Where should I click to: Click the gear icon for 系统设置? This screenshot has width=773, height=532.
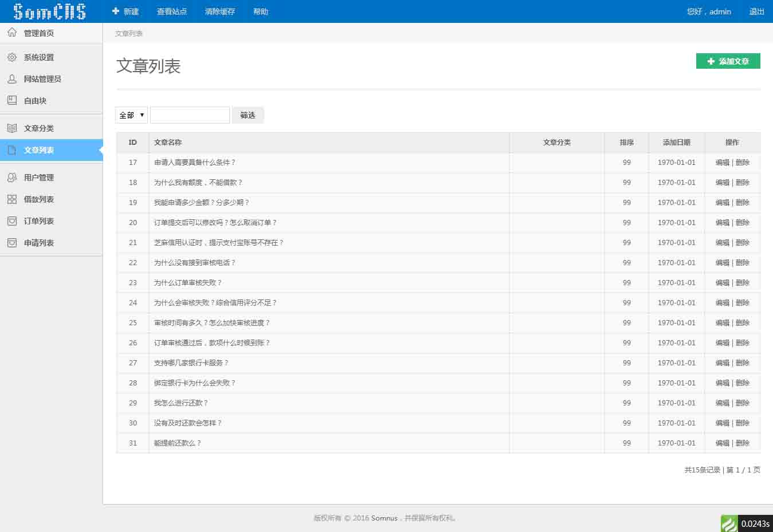point(12,57)
